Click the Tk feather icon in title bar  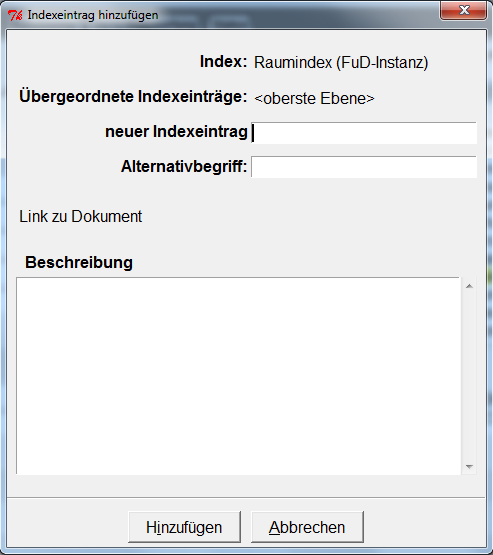point(15,15)
